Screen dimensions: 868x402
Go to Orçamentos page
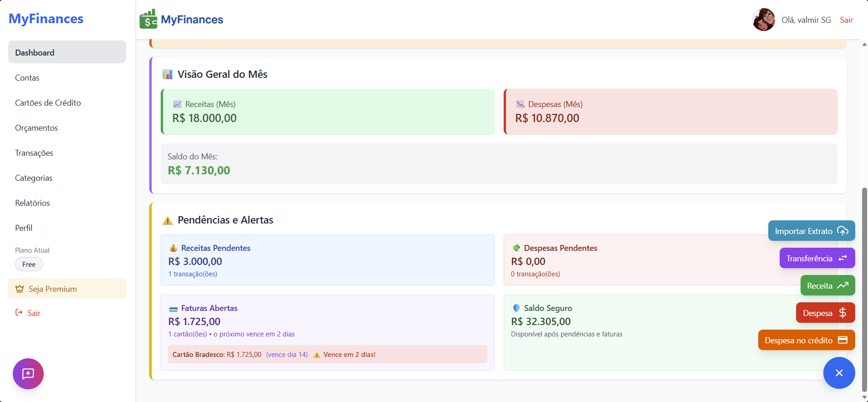pyautogui.click(x=36, y=128)
